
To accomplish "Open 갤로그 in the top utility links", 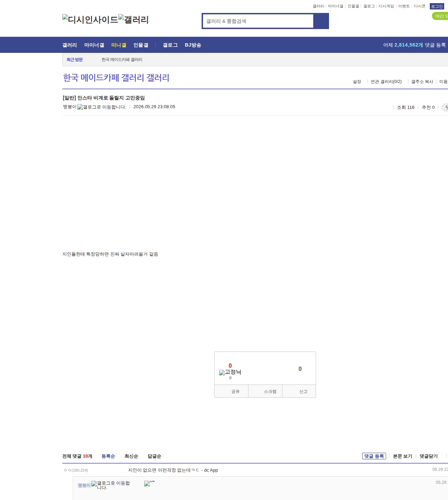I will point(369,6).
